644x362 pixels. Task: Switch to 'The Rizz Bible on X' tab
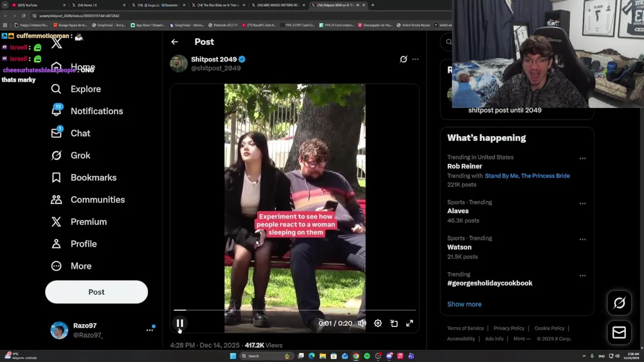(x=218, y=5)
